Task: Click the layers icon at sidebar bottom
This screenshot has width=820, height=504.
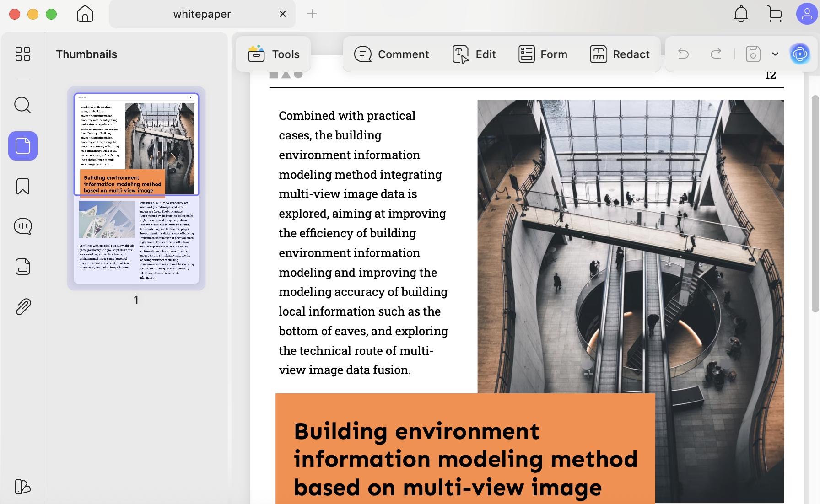Action: (23, 487)
